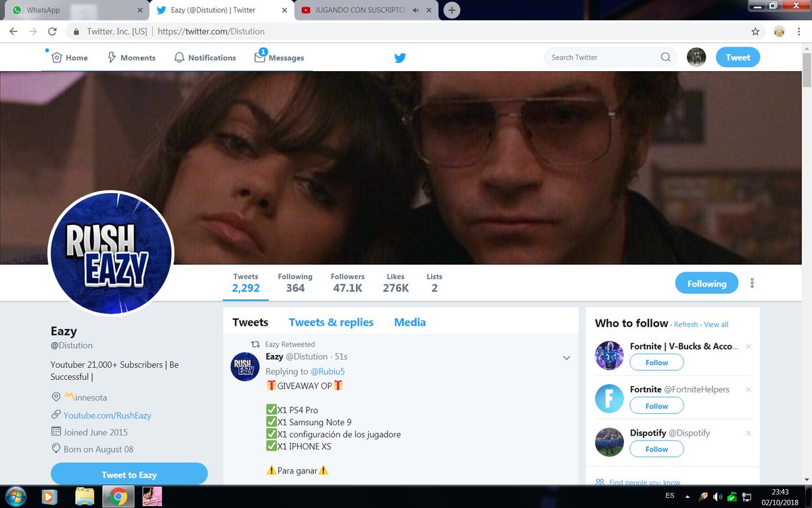Switch to Tweets & replies tab

331,322
